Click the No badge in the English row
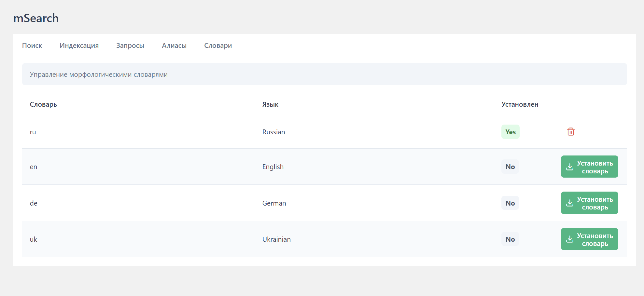 [x=510, y=167]
